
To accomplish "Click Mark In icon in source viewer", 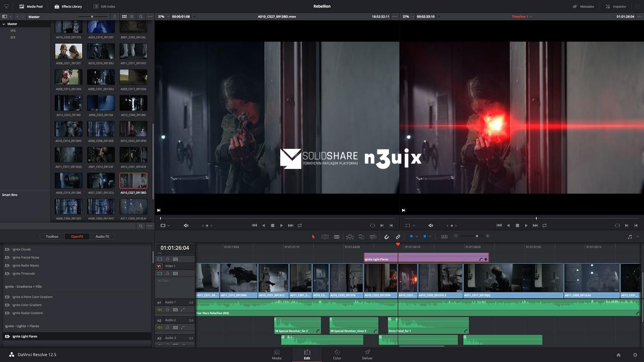I will [382, 226].
